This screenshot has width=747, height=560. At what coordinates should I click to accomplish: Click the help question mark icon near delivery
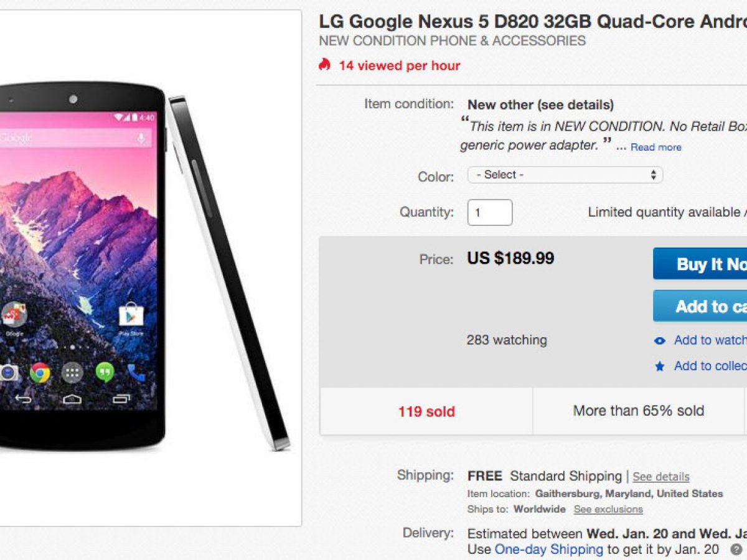click(737, 550)
